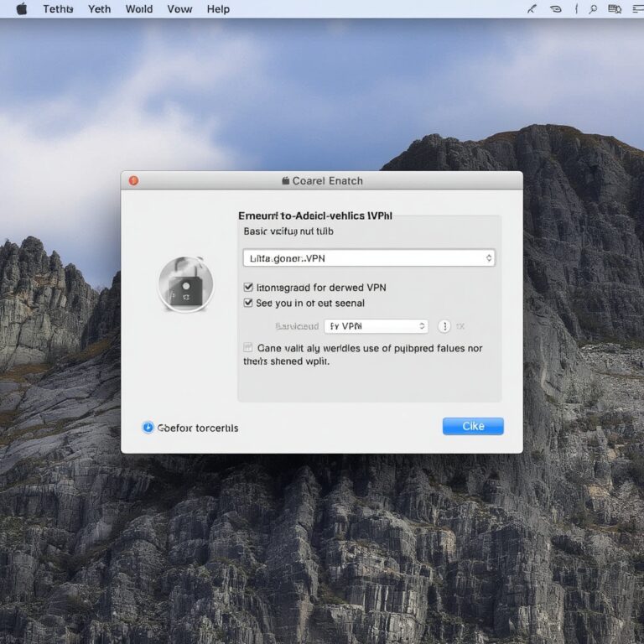This screenshot has height=644, width=644.
Task: Click the blue Cike button
Action: click(473, 426)
